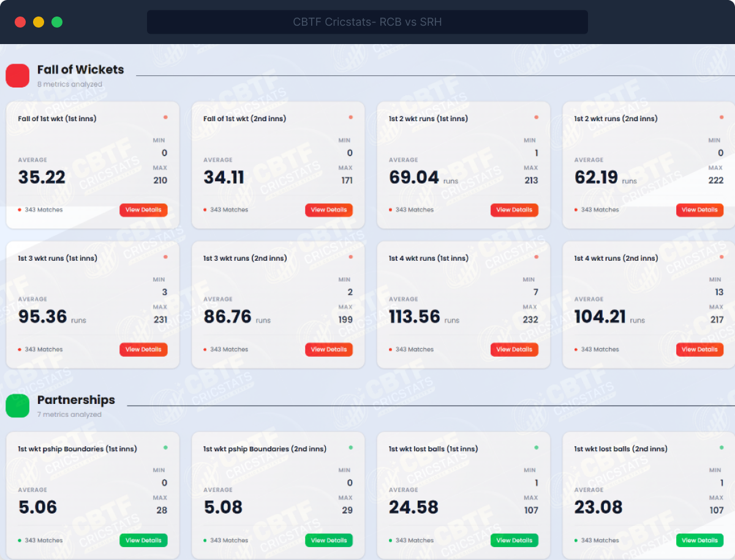The height and width of the screenshot is (560, 735).
Task: Click the green dot on 1st wkt pship Boundaries (1st inns) card
Action: point(165,448)
